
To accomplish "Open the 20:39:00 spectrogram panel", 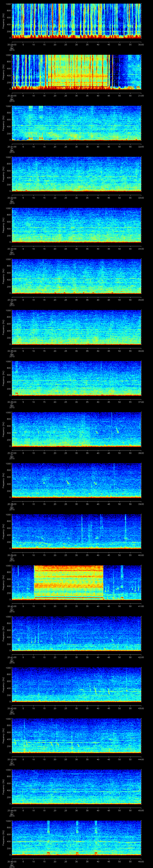I will click(76, 531).
